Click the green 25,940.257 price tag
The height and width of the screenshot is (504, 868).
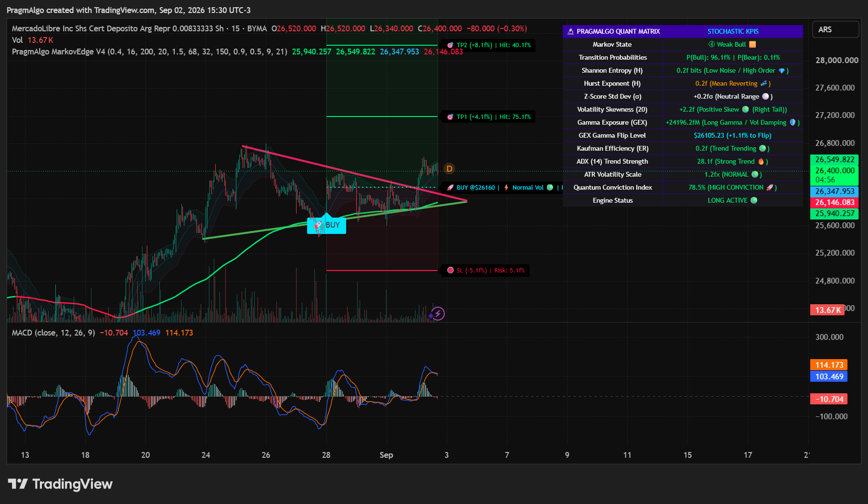pos(834,213)
